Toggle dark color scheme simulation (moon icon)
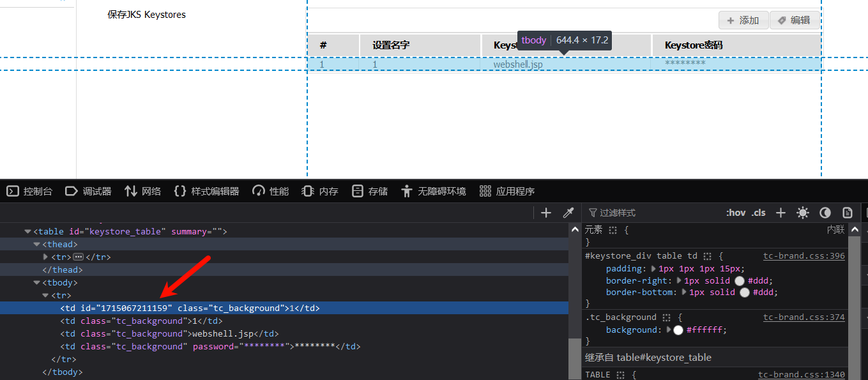868x380 pixels. [825, 213]
